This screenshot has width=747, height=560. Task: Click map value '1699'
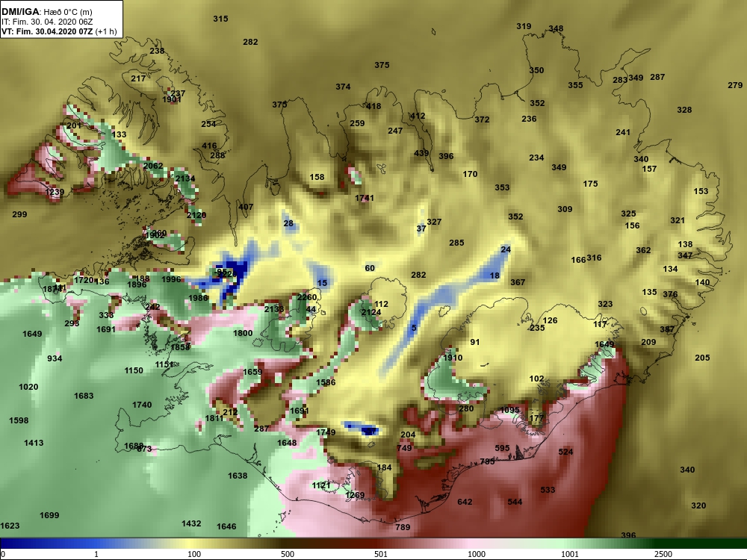point(49,515)
